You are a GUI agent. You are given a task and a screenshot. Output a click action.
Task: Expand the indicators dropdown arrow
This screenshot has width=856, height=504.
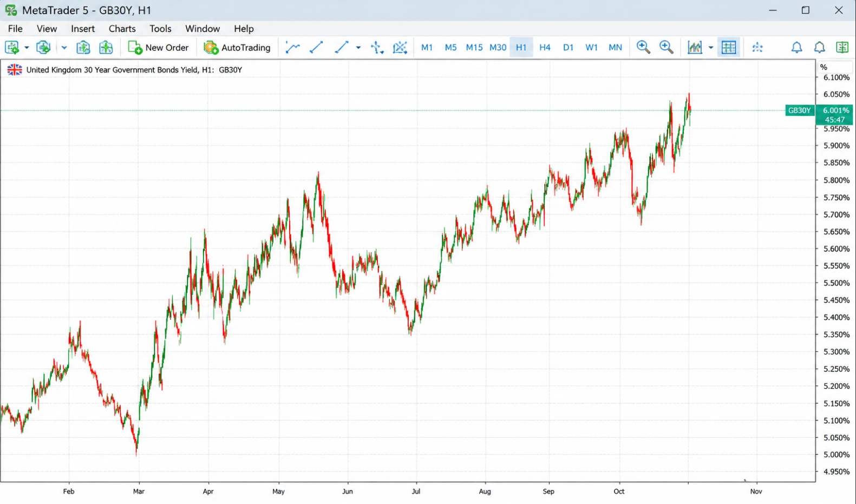(711, 48)
